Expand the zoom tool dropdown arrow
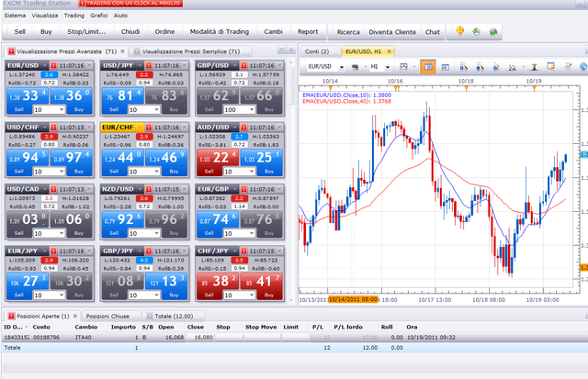The width and height of the screenshot is (588, 379). [523, 67]
